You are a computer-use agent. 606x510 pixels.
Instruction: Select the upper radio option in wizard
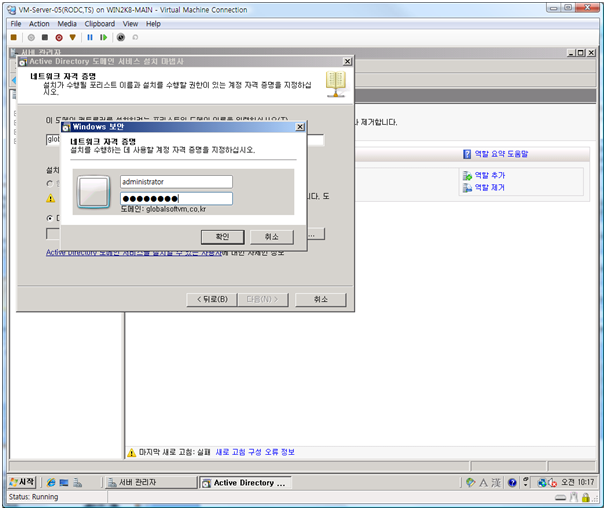pos(49,184)
